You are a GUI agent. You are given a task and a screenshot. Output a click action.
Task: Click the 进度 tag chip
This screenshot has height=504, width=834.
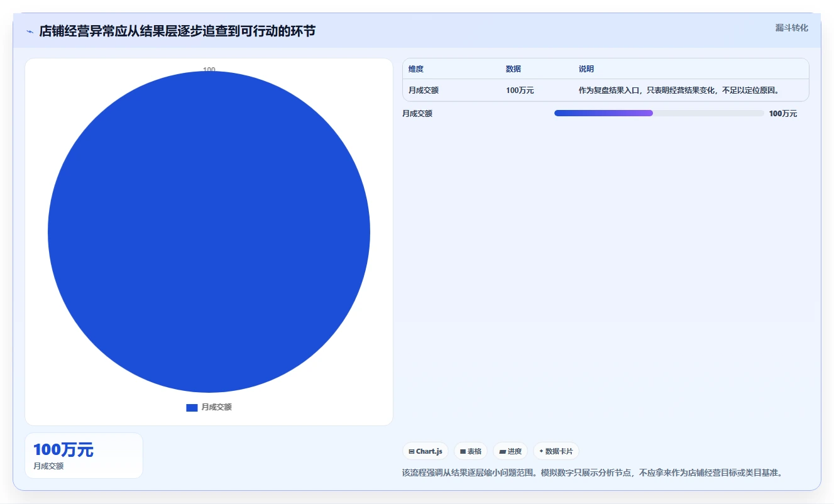click(510, 451)
